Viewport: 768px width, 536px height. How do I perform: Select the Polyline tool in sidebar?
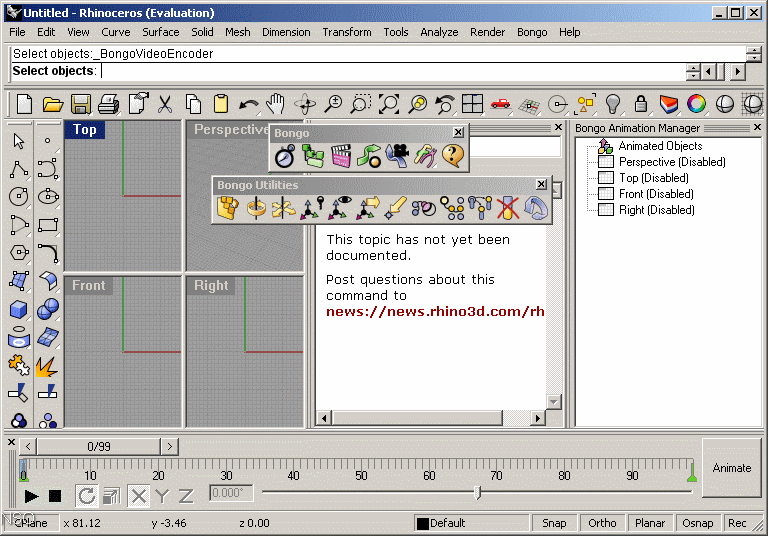tap(19, 170)
